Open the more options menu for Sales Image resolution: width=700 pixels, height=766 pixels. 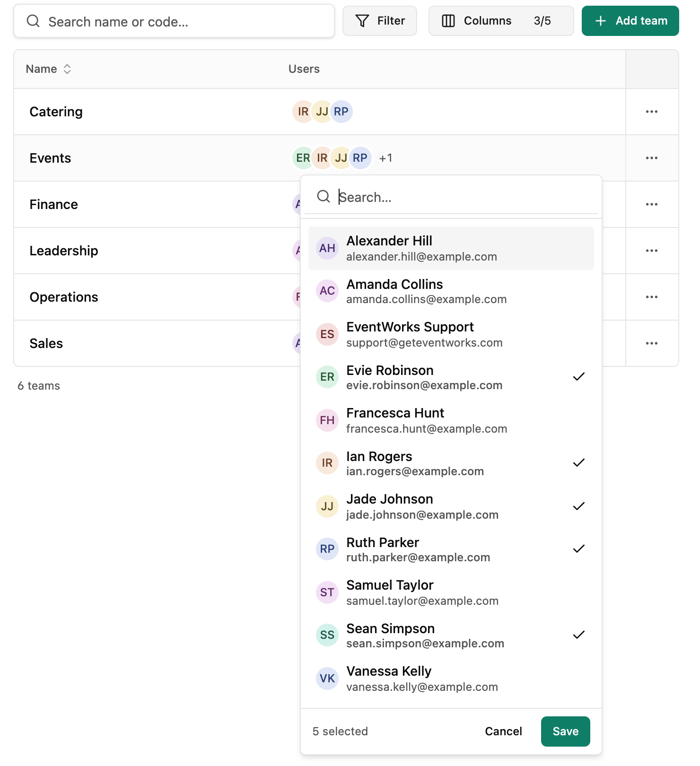pos(652,343)
